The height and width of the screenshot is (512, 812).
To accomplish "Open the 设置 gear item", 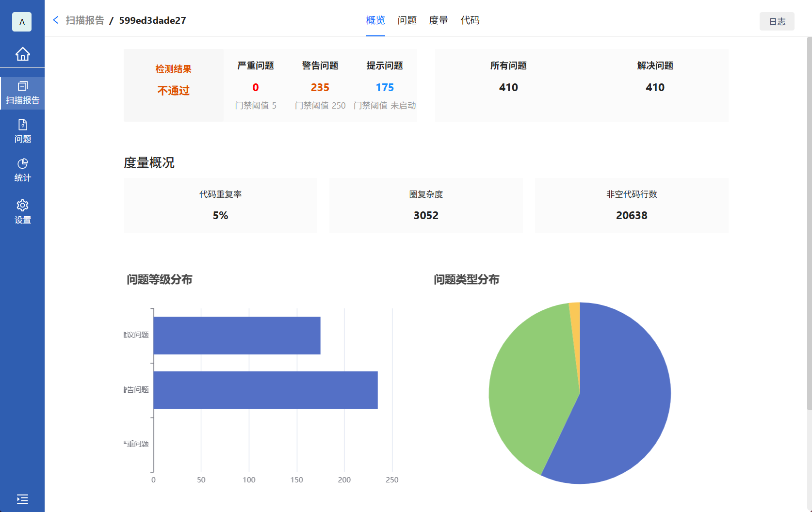I will pyautogui.click(x=22, y=212).
